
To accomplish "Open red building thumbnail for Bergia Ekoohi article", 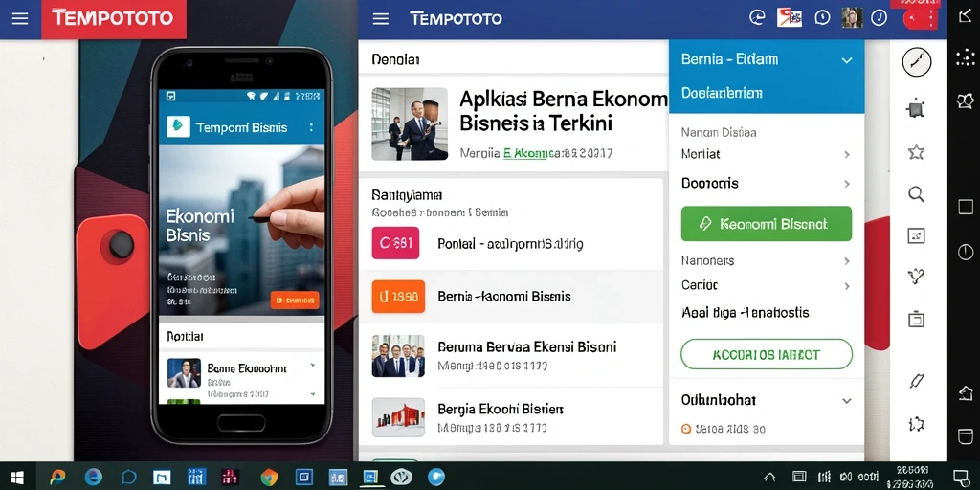I will coord(398,417).
